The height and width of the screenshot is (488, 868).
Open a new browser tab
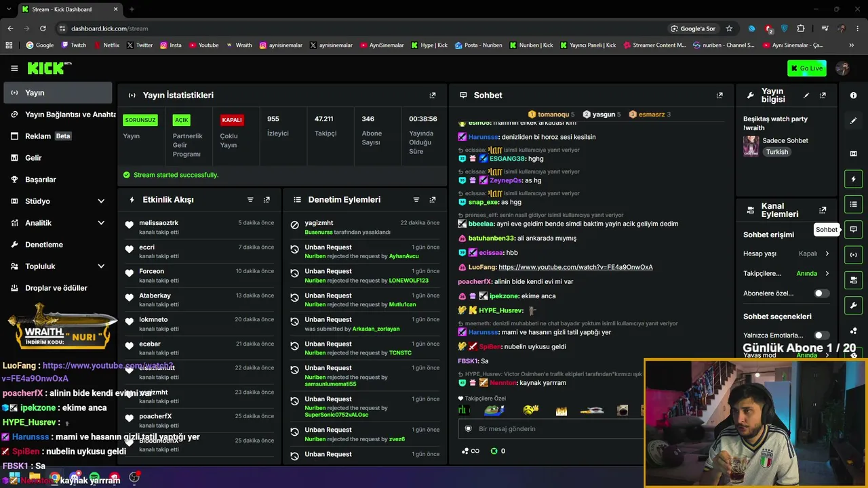(132, 9)
